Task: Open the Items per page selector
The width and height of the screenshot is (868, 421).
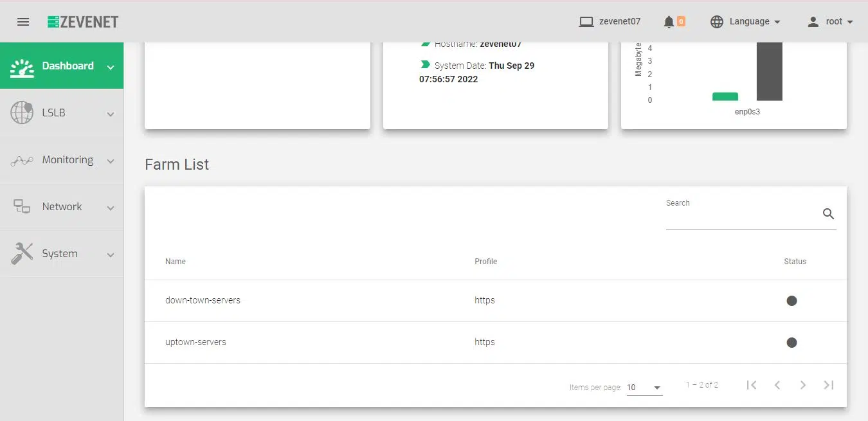Action: [644, 387]
